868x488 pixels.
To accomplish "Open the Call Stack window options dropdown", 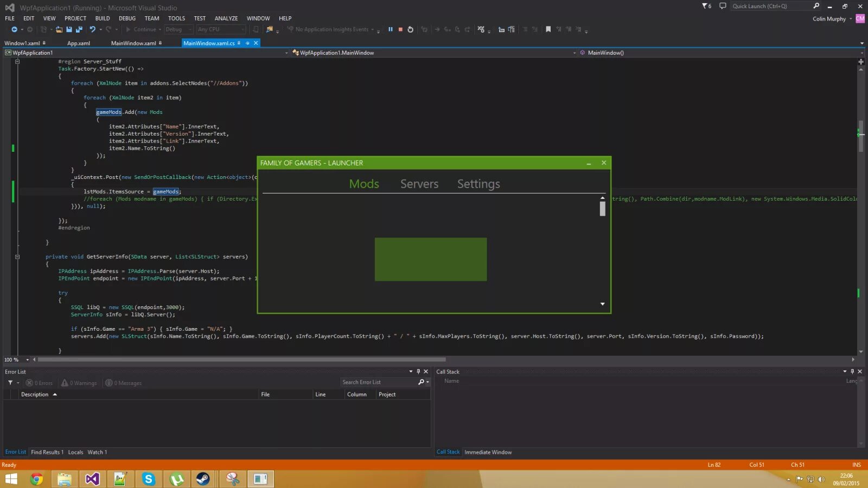I will point(845,371).
